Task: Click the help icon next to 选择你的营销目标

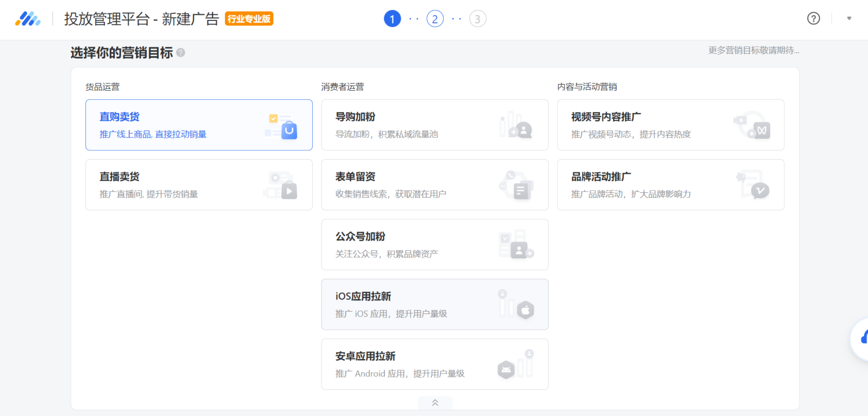Action: 181,53
